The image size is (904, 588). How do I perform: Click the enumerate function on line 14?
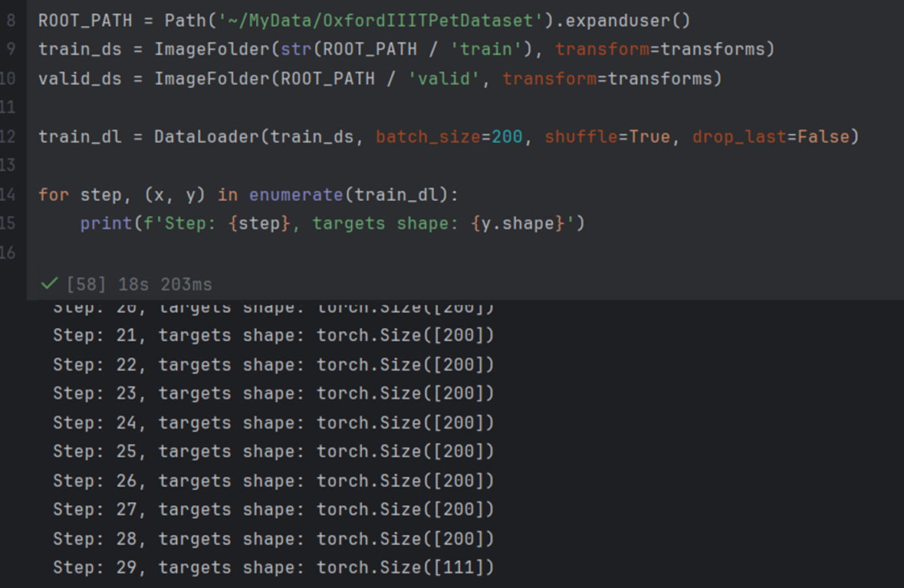(x=296, y=195)
